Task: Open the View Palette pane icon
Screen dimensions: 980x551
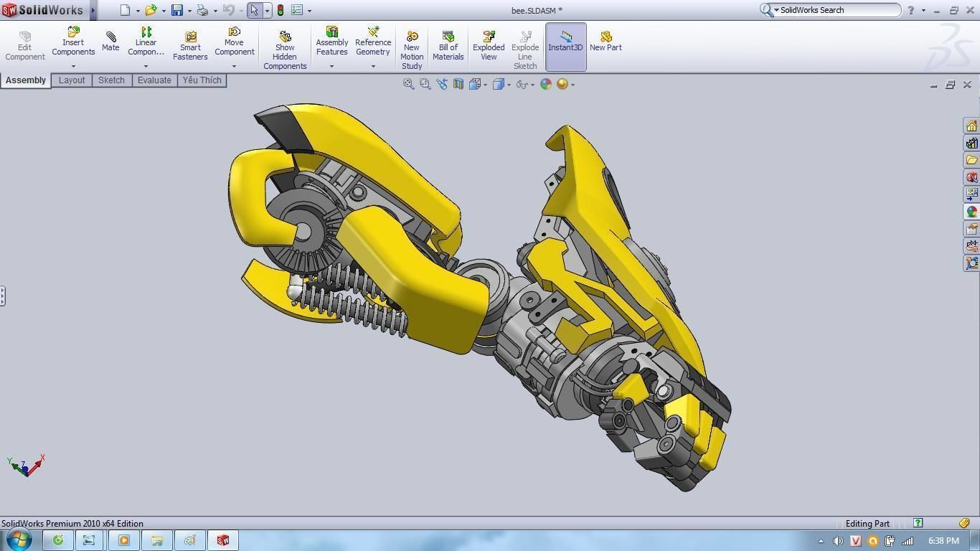Action: (971, 194)
